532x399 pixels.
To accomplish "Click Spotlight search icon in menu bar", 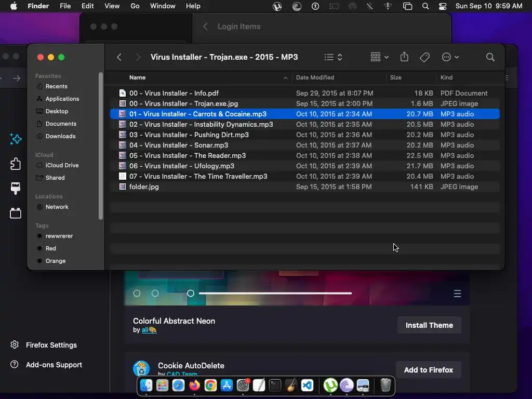I will pyautogui.click(x=425, y=6).
